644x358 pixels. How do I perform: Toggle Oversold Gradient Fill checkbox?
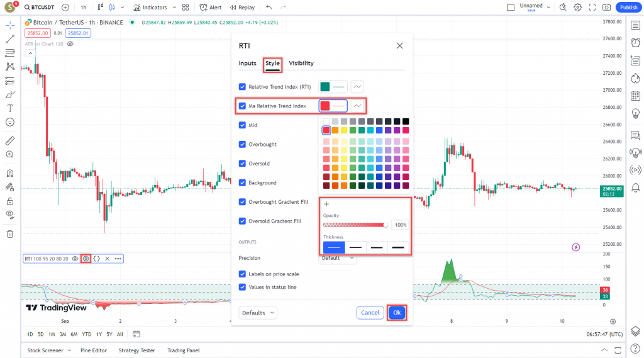[242, 221]
